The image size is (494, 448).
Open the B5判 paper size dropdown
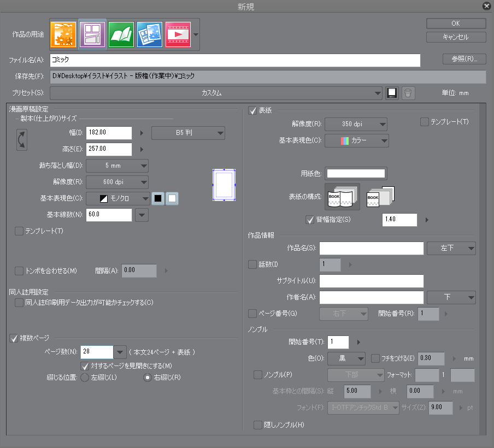[188, 132]
